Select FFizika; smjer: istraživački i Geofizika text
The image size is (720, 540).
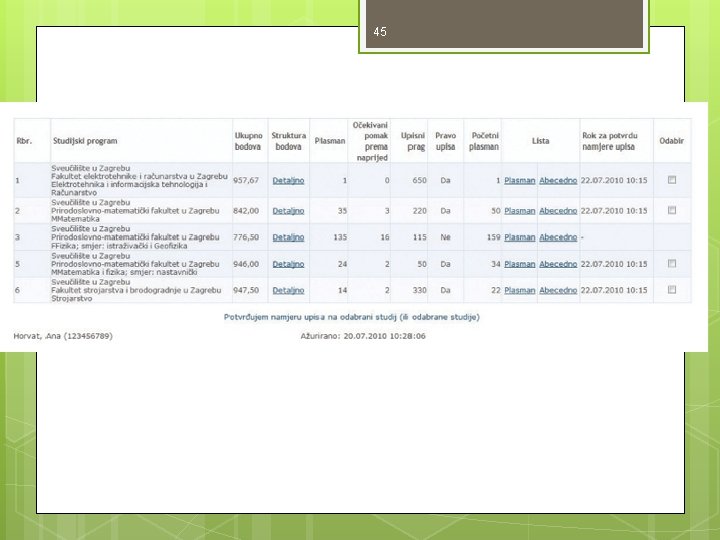119,246
